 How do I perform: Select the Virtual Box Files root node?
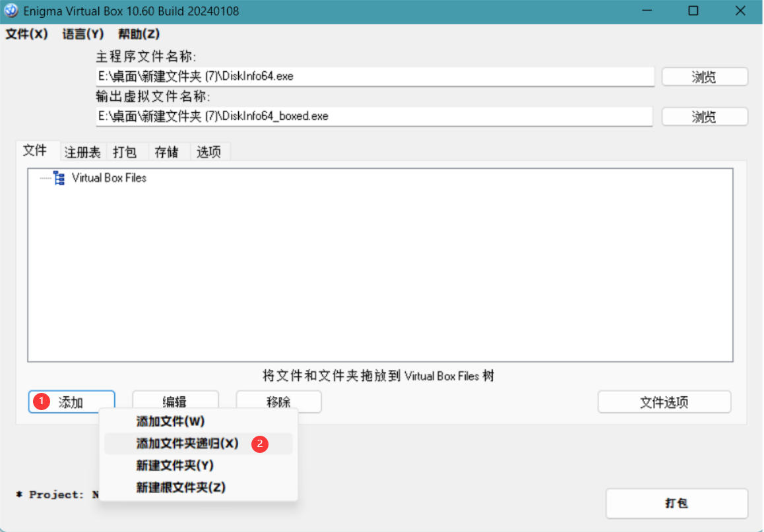(109, 178)
